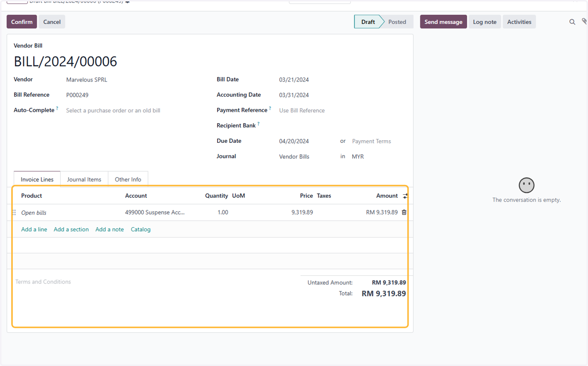Open the Log note composer
This screenshot has height=366, width=588.
[485, 22]
